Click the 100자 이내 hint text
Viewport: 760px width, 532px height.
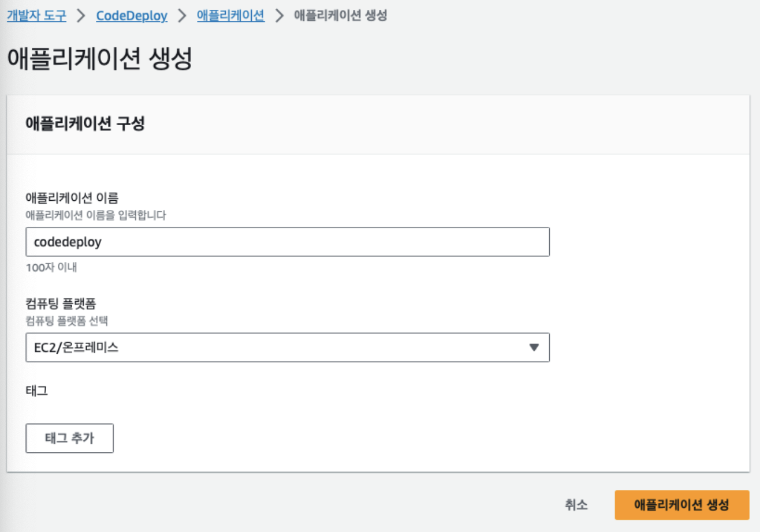pos(51,268)
